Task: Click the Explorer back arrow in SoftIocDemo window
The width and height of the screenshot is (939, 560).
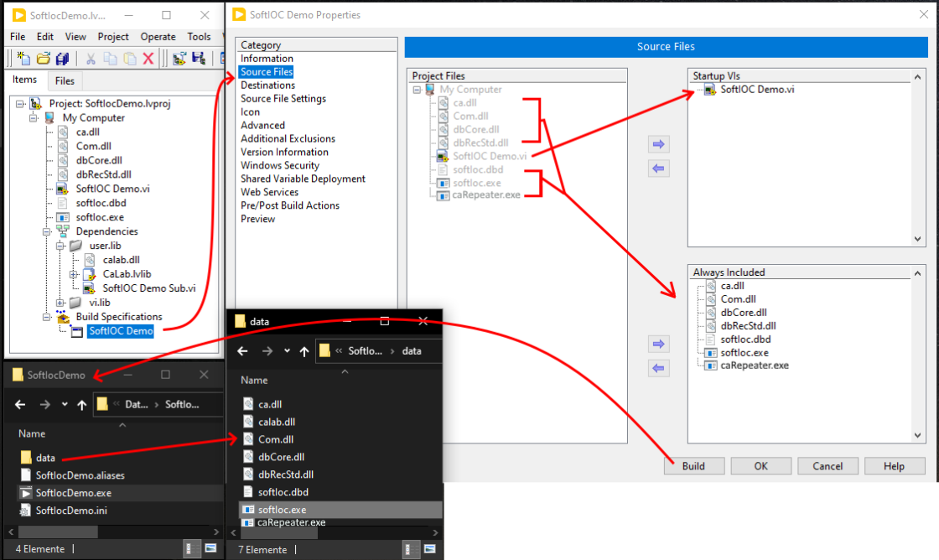Action: click(22, 405)
